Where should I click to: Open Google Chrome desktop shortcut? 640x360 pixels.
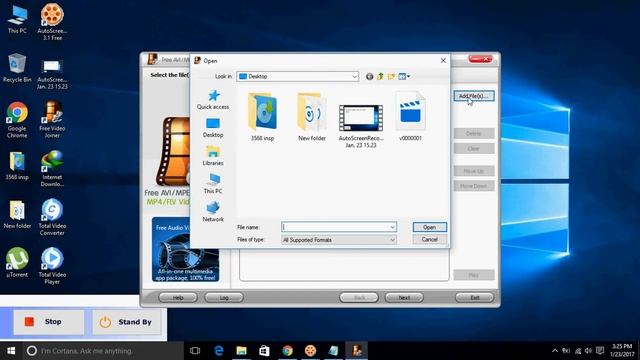tap(17, 120)
